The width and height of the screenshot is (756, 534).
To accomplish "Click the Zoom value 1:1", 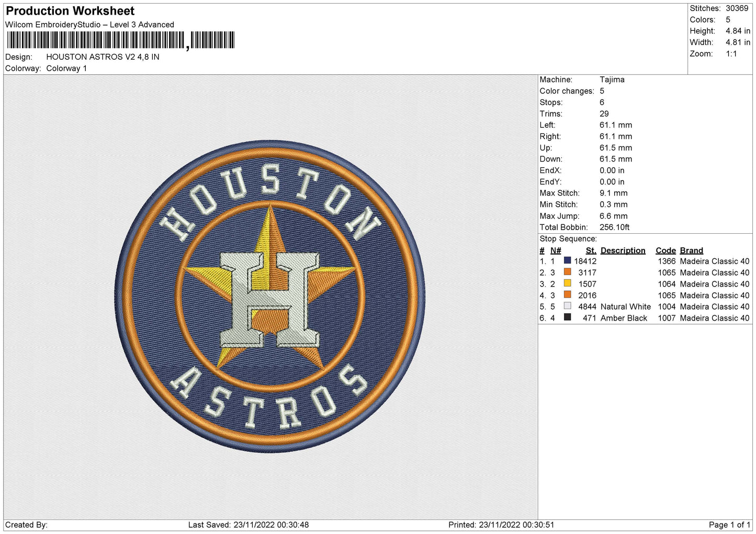I will coord(731,54).
